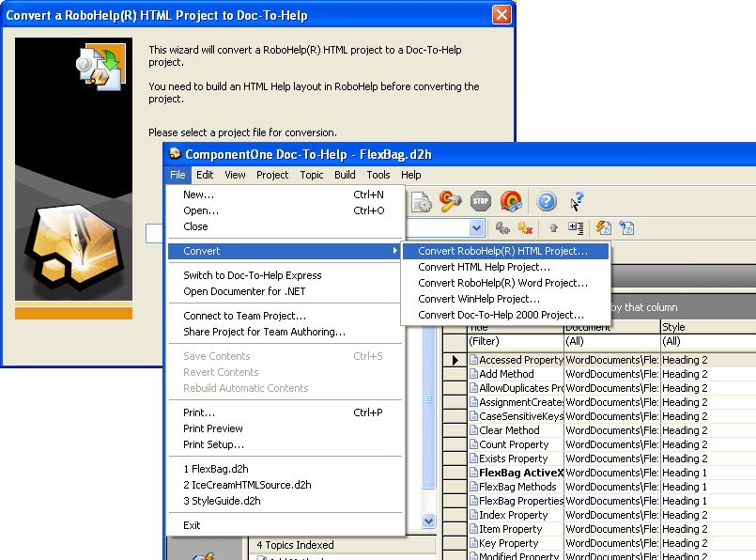Image resolution: width=756 pixels, height=560 pixels.
Task: Open the File menu
Action: pos(177,175)
